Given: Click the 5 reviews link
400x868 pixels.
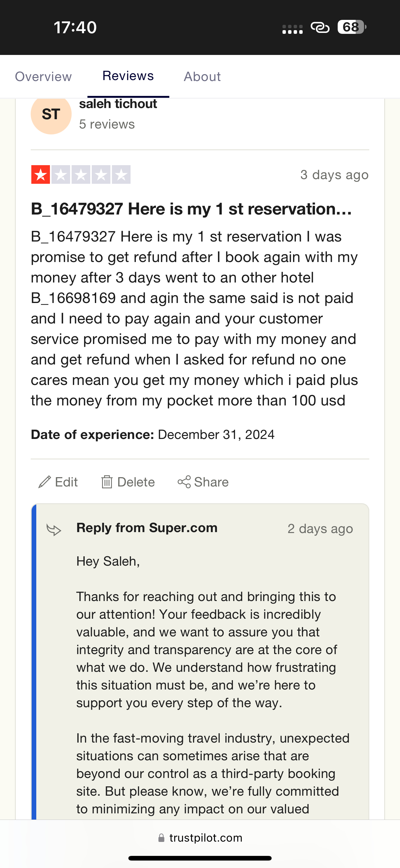Looking at the screenshot, I should 107,124.
